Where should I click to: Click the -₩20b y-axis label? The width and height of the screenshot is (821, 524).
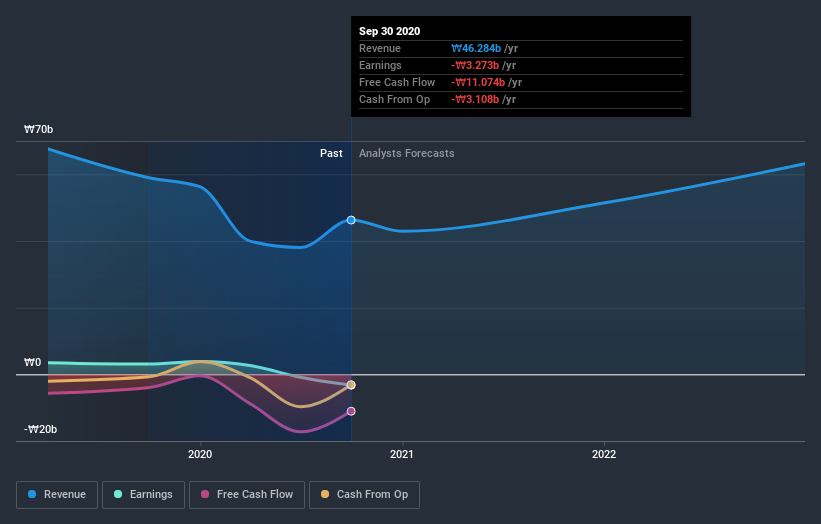40,429
